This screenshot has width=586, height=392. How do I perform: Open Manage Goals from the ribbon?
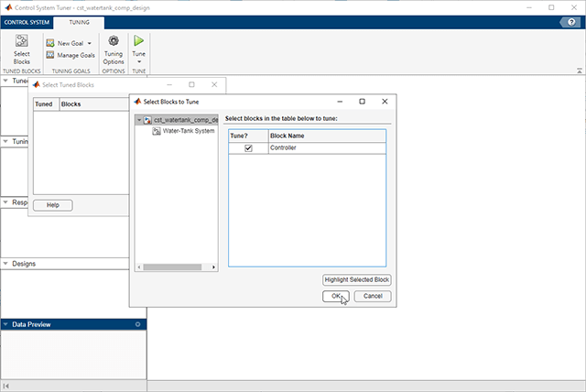[x=71, y=55]
